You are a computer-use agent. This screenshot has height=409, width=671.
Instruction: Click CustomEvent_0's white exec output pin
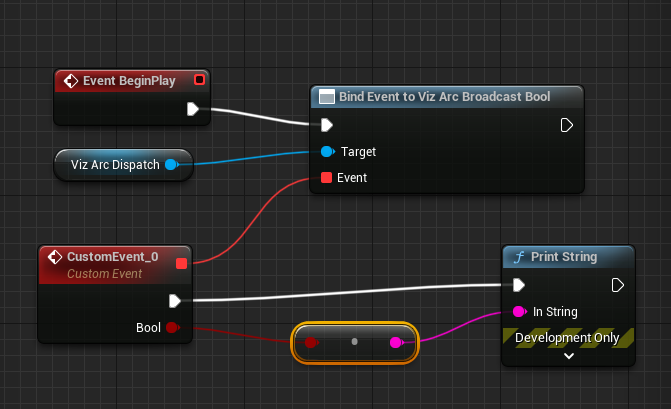tap(176, 300)
